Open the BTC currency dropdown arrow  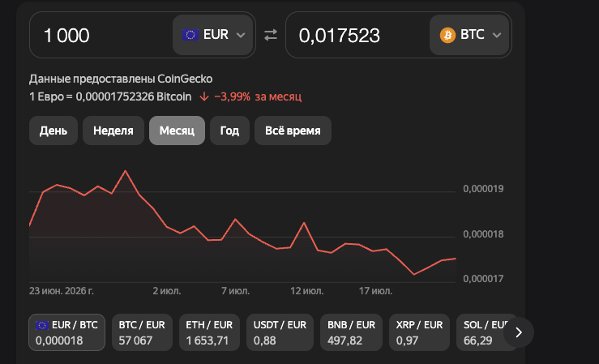(497, 35)
